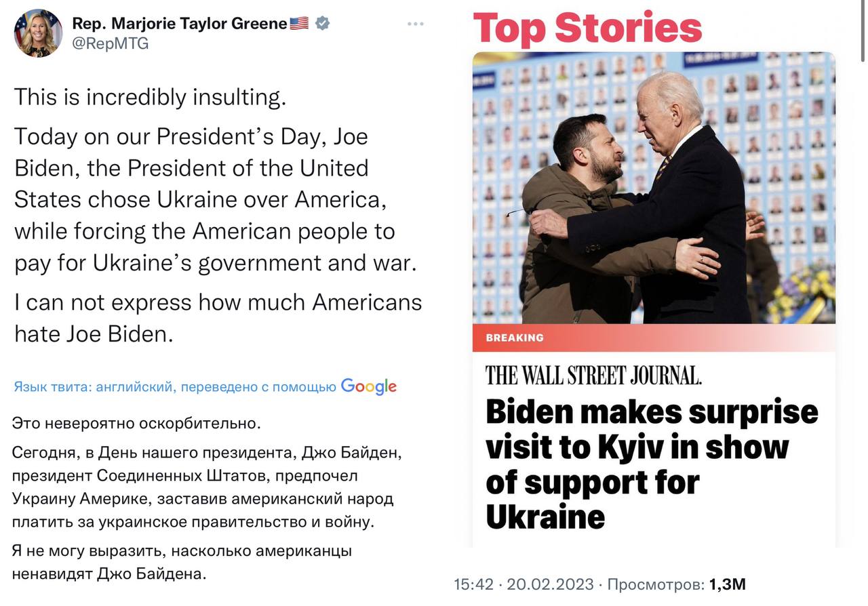Click the 'Biden makes surprise visit to Kyiv' headline
The width and height of the screenshot is (868, 606).
click(x=652, y=464)
